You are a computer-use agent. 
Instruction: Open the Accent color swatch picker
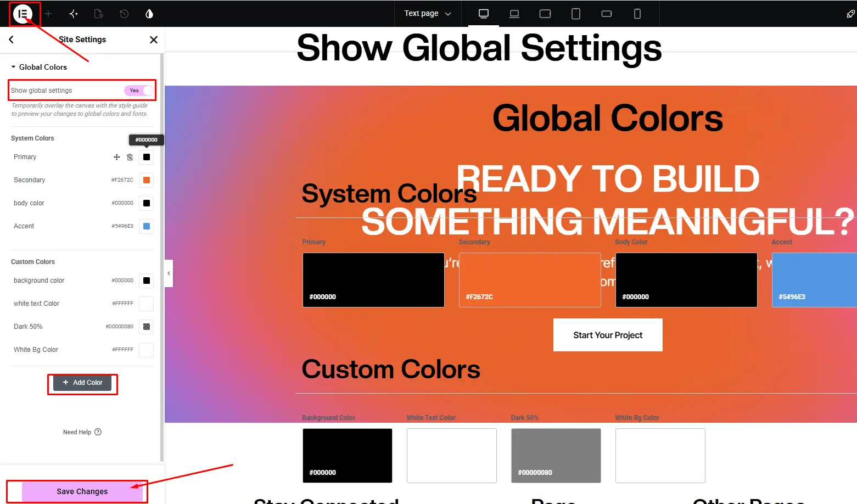[x=147, y=226]
